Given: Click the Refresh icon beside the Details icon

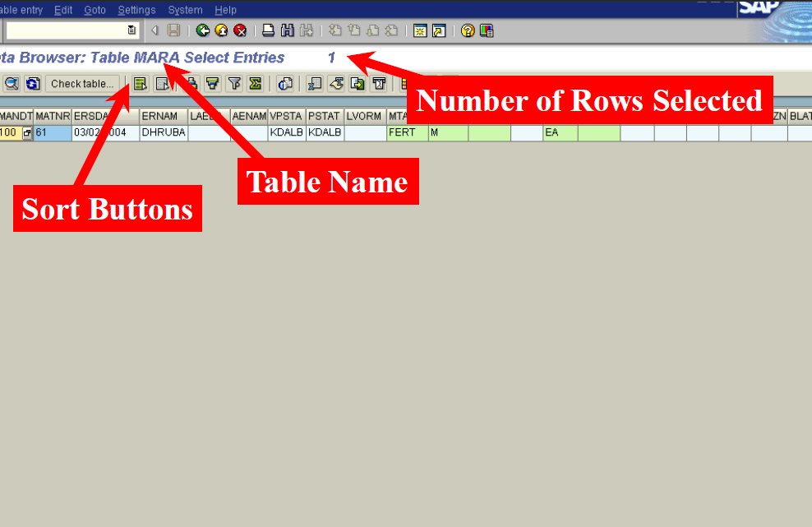Looking at the screenshot, I should pos(33,83).
